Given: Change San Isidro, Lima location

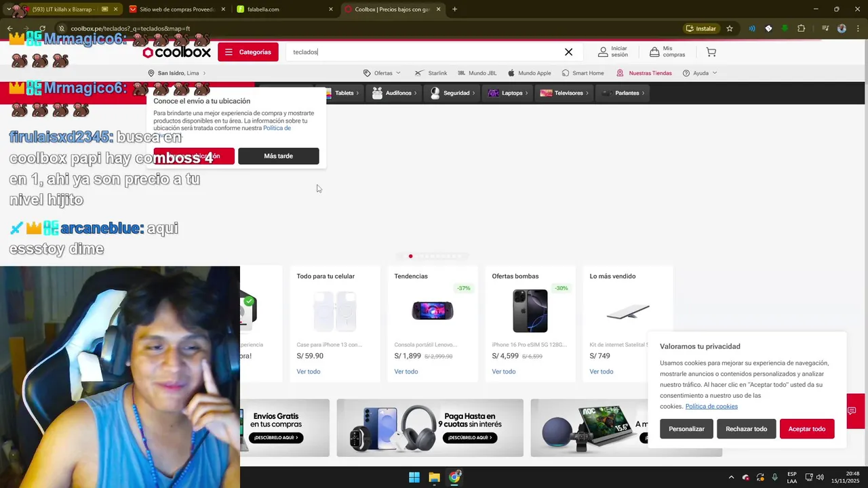Looking at the screenshot, I should pyautogui.click(x=177, y=73).
